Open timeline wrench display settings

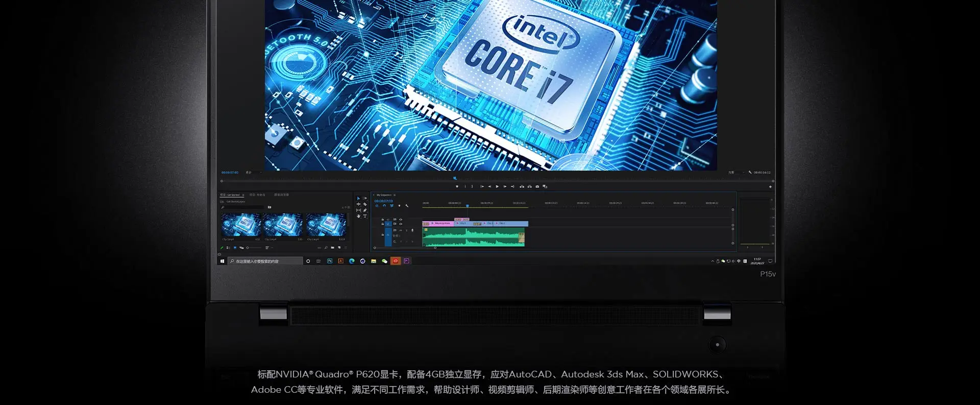click(407, 206)
